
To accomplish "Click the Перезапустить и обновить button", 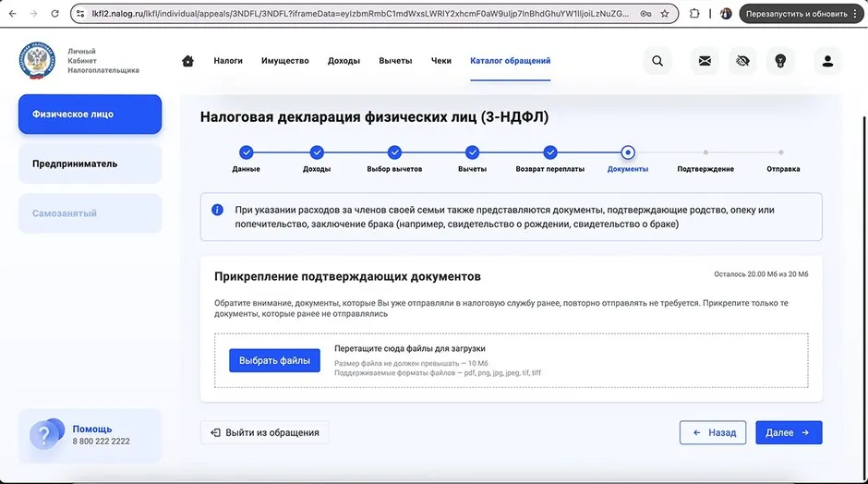I will (796, 14).
